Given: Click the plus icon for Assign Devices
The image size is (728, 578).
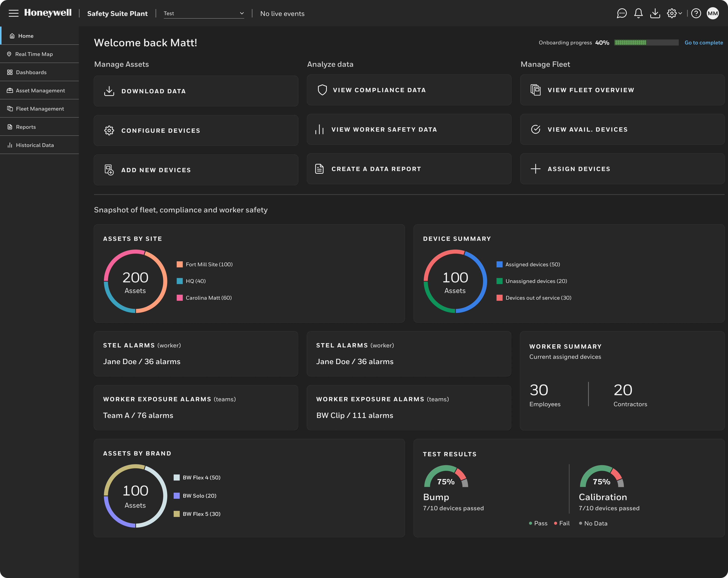Looking at the screenshot, I should (536, 169).
